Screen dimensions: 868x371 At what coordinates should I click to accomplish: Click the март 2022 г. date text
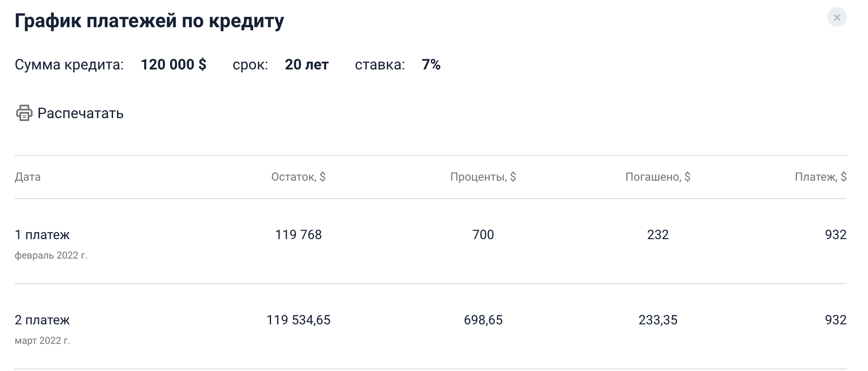[x=42, y=341]
